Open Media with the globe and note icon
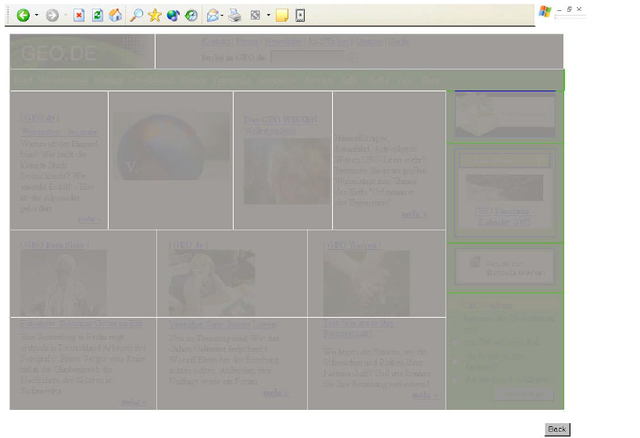 pos(173,16)
